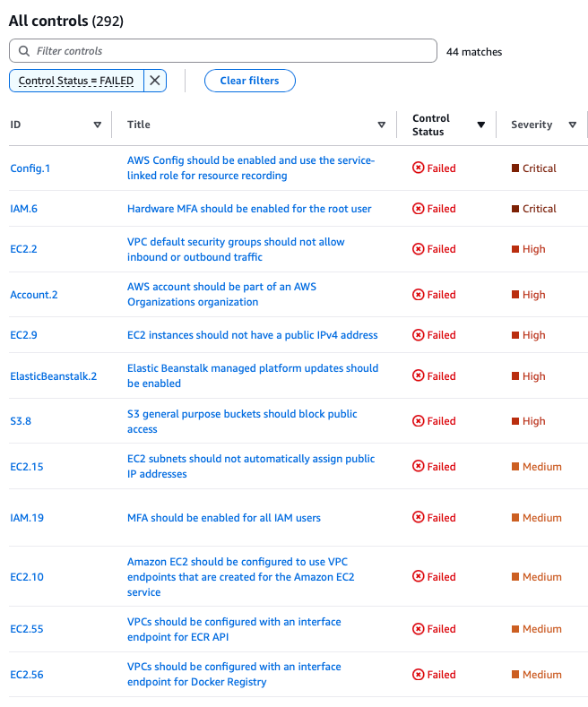Sort by the Control Status column arrow
Image resolution: width=588 pixels, height=707 pixels.
click(x=480, y=125)
